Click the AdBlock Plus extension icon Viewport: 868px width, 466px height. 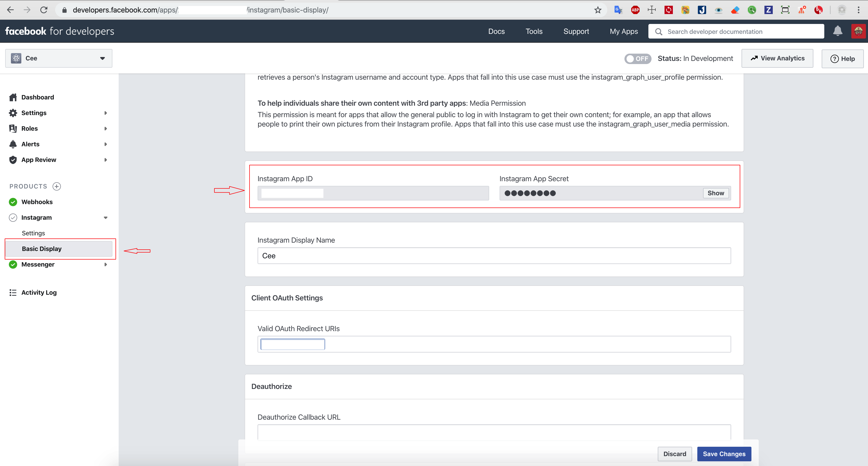pyautogui.click(x=635, y=10)
